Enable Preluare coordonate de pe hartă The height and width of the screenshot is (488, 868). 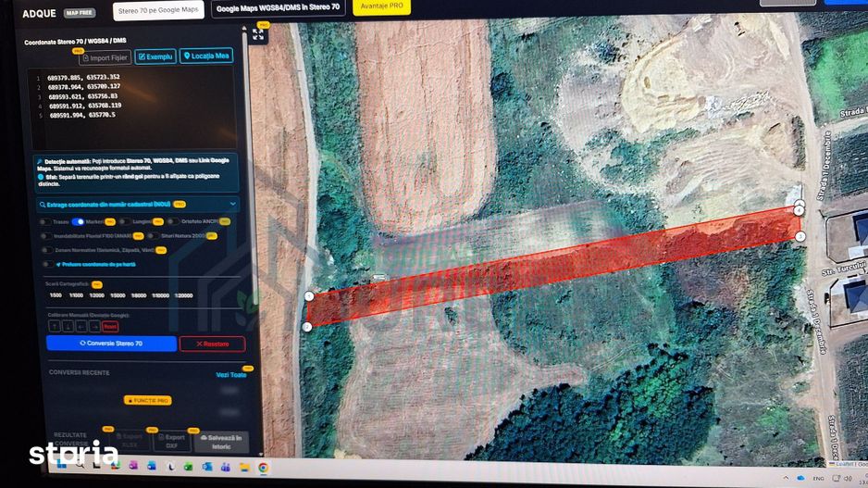click(x=48, y=265)
